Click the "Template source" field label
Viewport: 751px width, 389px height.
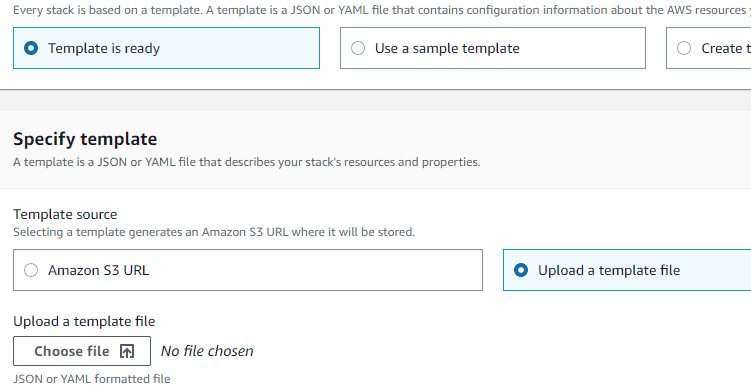[65, 214]
